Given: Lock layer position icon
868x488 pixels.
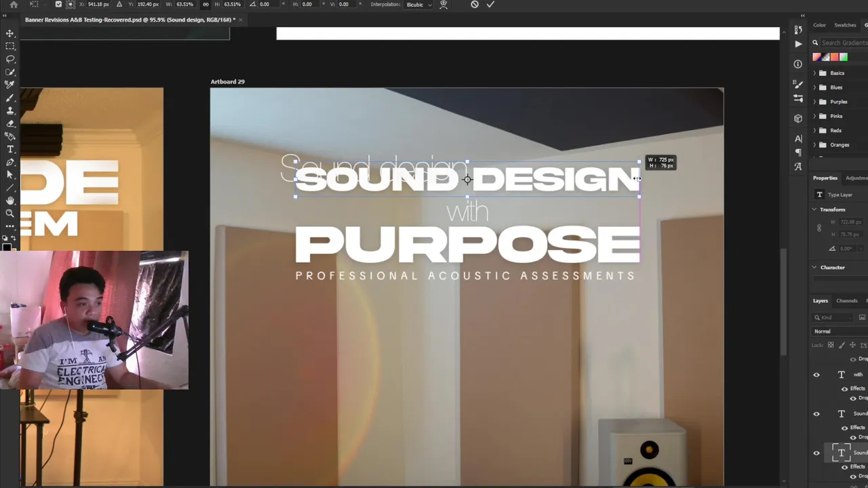Looking at the screenshot, I should [x=852, y=345].
